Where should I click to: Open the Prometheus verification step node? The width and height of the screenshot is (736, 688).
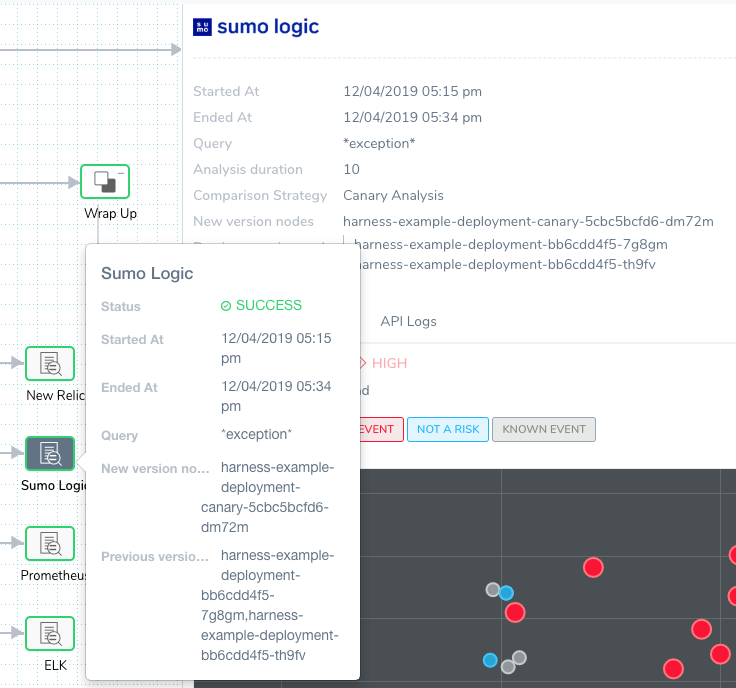point(50,543)
